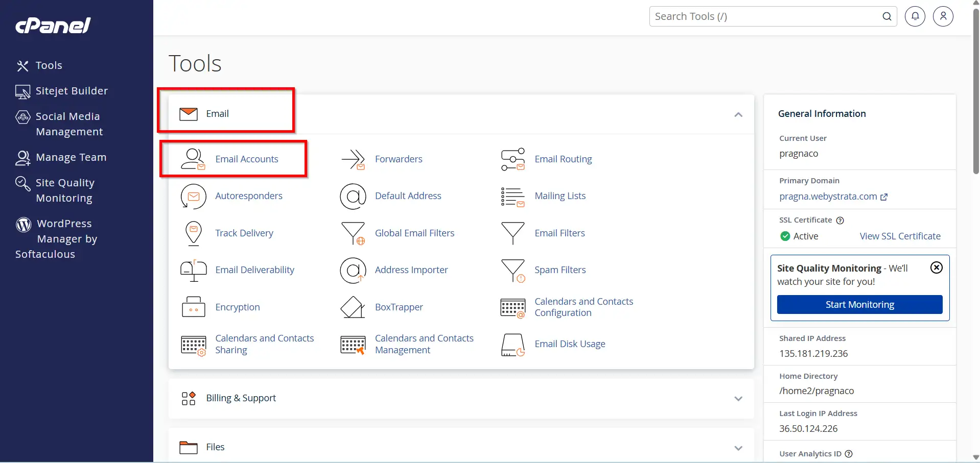Open Calendars and Contacts Management link
This screenshot has height=463, width=980.
[424, 344]
